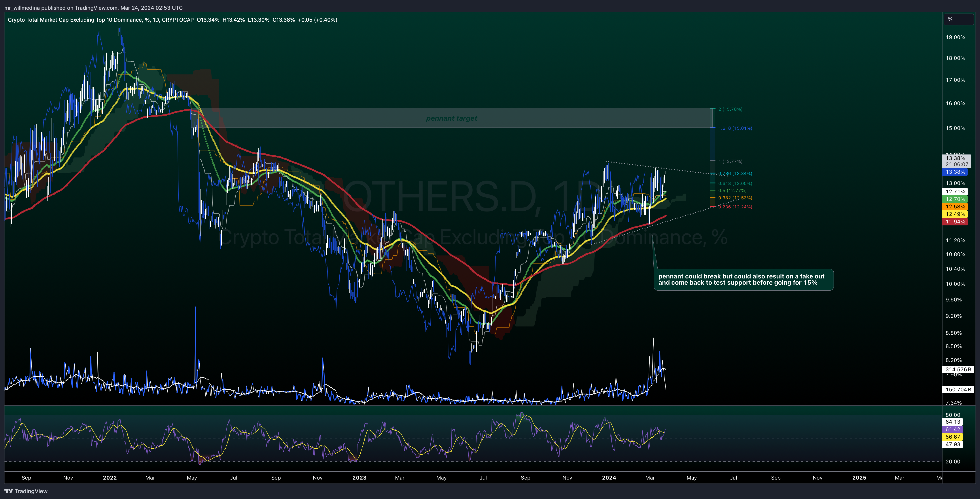The width and height of the screenshot is (980, 499).
Task: Click the RSI value tag 47.93
Action: [x=953, y=445]
